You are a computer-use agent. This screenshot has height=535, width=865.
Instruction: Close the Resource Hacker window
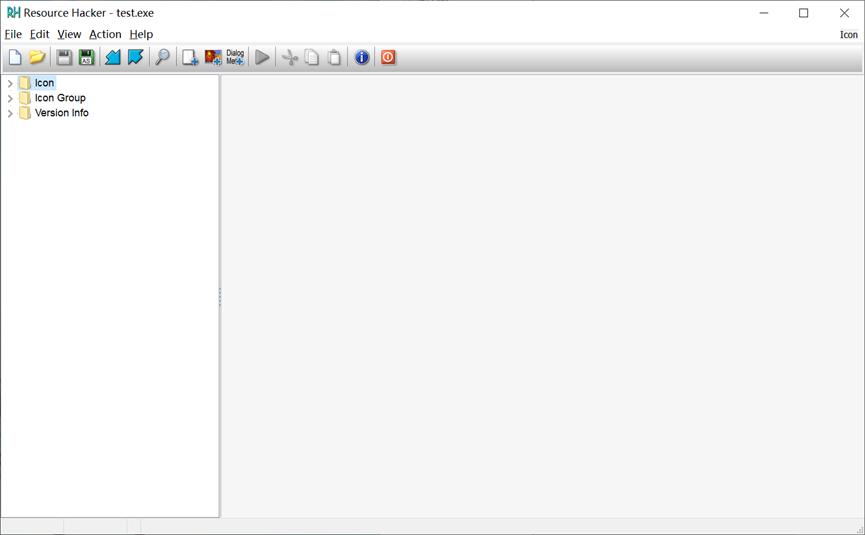pos(844,13)
